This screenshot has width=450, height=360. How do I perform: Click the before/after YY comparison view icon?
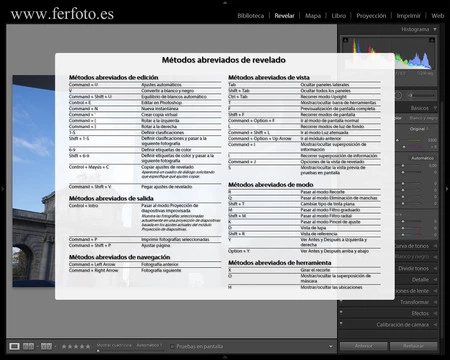coord(46,346)
